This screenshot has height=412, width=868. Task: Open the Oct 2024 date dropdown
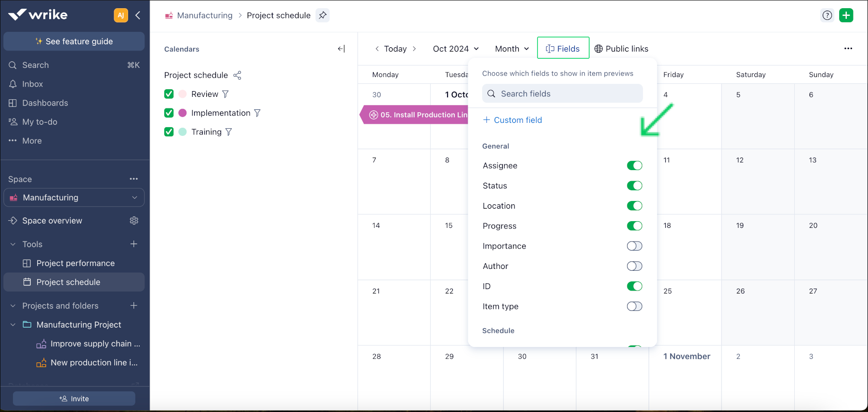(455, 49)
